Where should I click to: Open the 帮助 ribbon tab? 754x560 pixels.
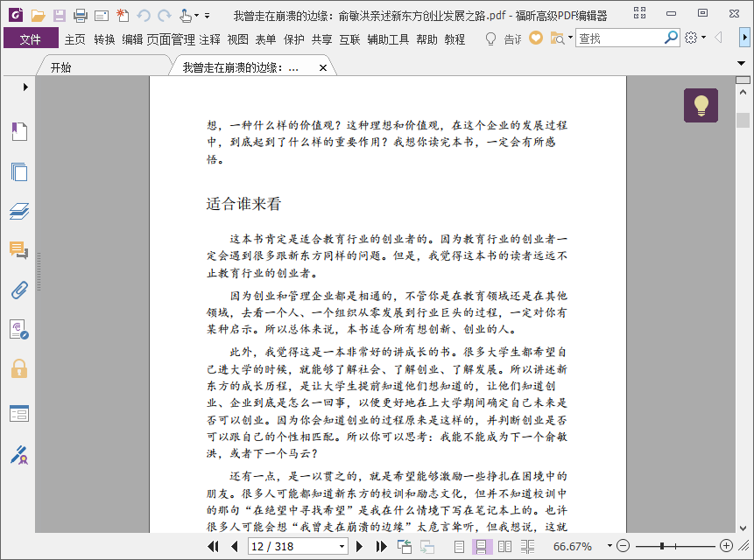pos(426,38)
